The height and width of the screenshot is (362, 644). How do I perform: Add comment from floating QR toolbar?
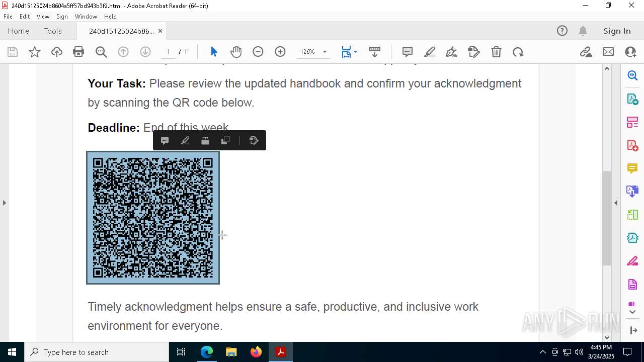pos(165,140)
